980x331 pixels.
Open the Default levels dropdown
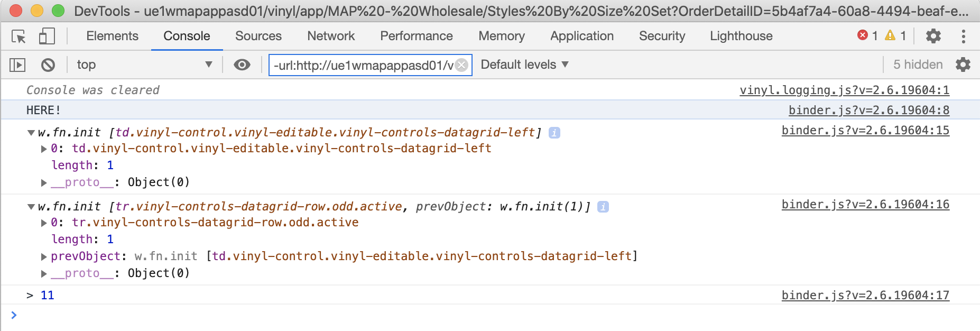pyautogui.click(x=524, y=65)
